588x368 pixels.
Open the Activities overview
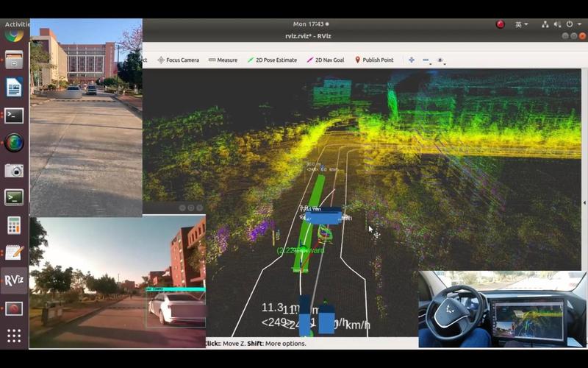pyautogui.click(x=15, y=24)
